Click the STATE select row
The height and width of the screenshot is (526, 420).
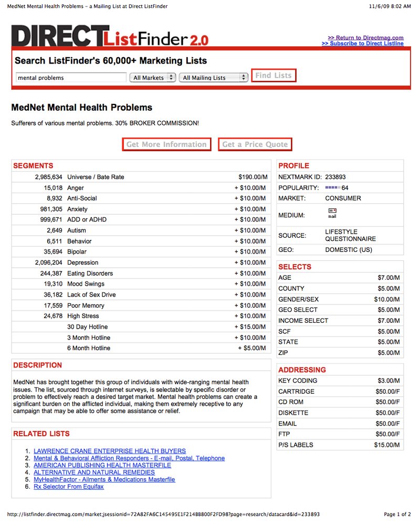tap(340, 342)
